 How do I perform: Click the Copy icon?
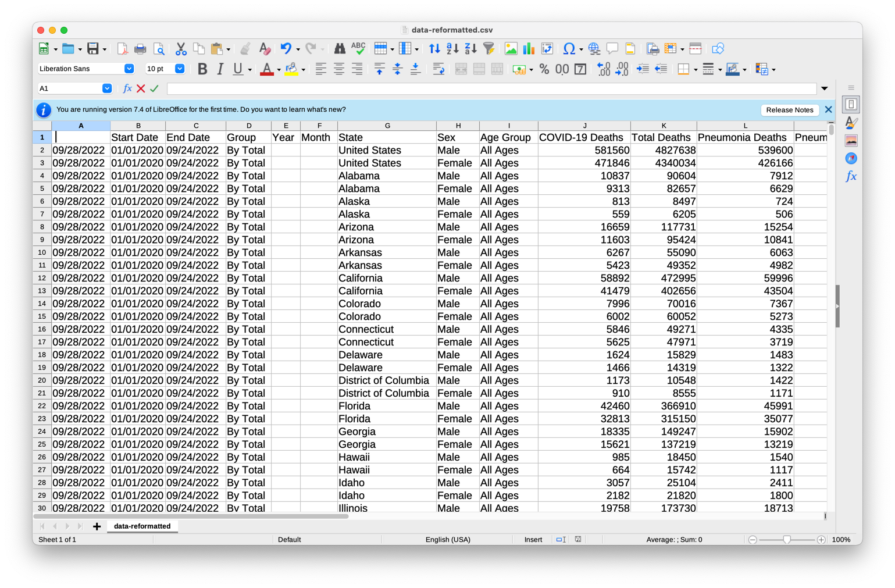(x=199, y=49)
